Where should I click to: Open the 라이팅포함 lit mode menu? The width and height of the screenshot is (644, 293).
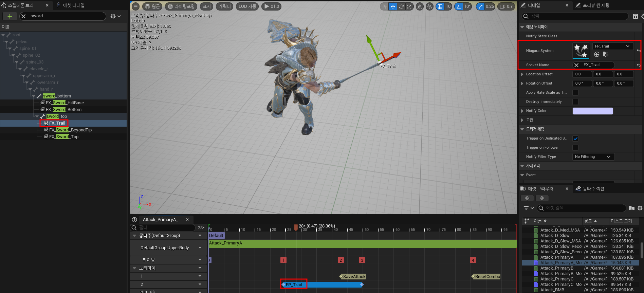coord(181,6)
